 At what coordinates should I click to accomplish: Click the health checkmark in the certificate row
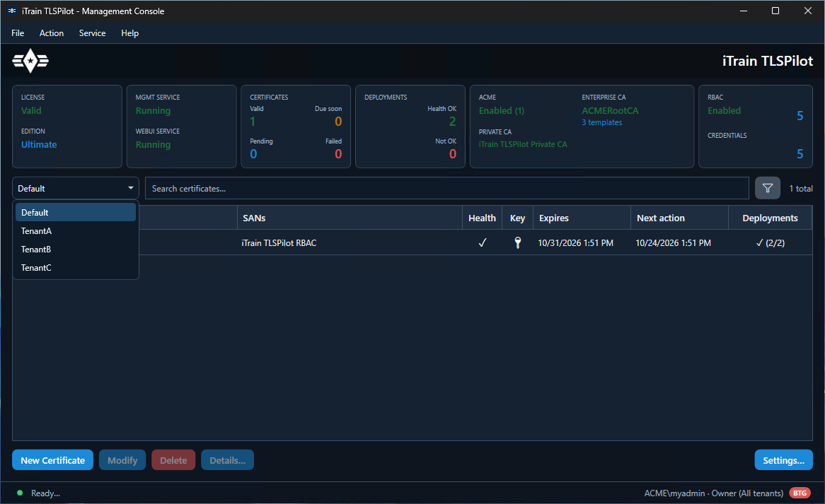pyautogui.click(x=482, y=242)
